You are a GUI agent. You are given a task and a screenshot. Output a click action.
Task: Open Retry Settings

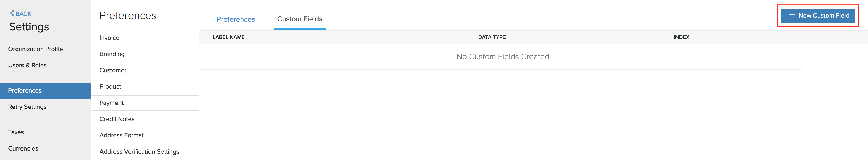tap(27, 107)
